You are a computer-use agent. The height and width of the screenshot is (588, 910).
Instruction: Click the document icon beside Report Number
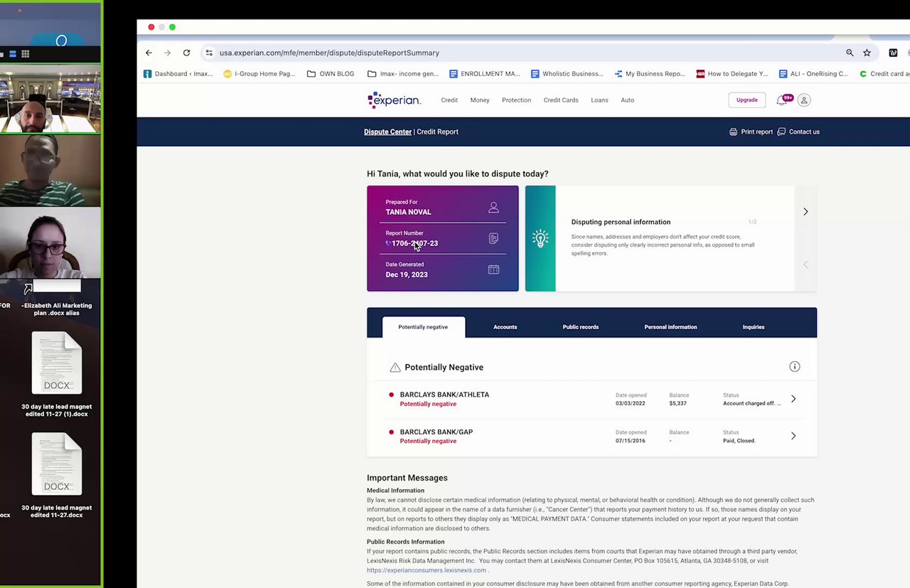click(x=493, y=238)
